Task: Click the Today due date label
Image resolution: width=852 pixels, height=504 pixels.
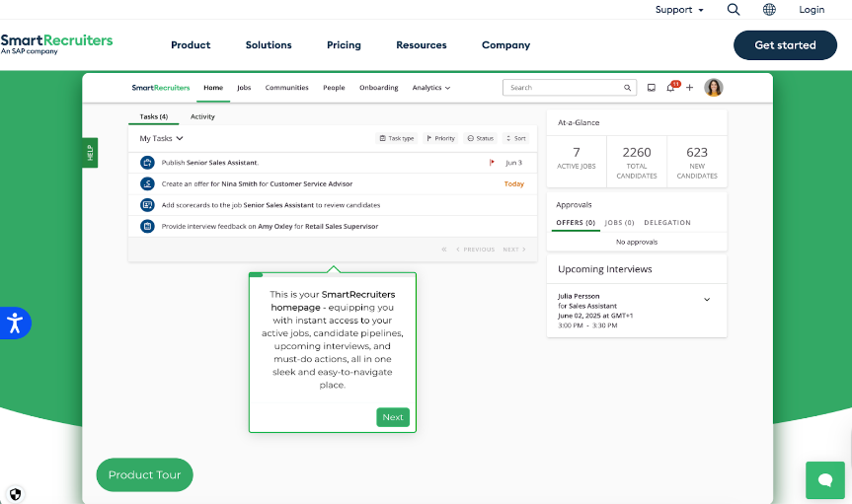Action: click(514, 183)
